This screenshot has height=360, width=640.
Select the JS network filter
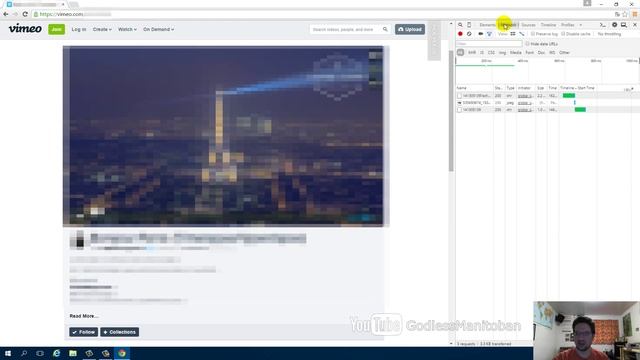point(482,53)
